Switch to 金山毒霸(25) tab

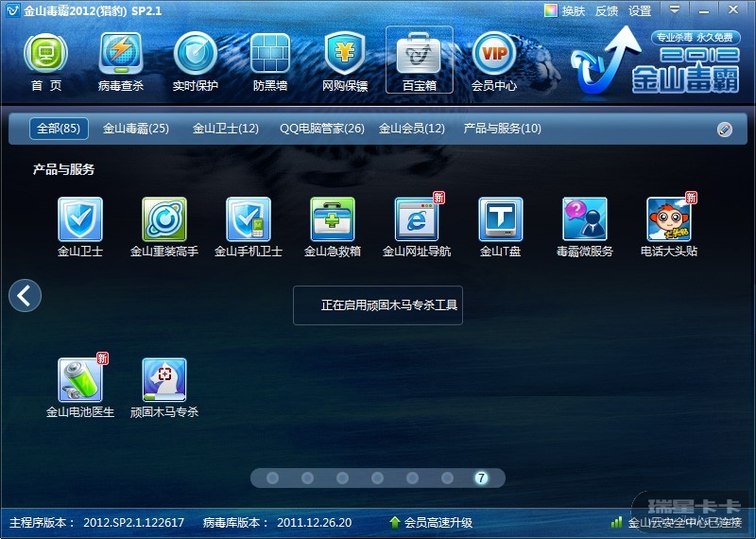pyautogui.click(x=136, y=129)
